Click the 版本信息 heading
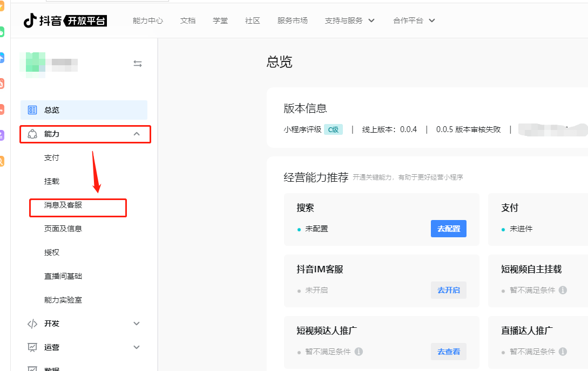588x371 pixels. 305,108
